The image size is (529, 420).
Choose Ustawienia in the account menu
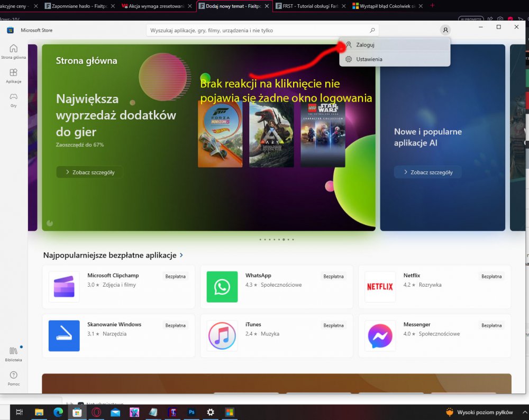click(x=369, y=59)
